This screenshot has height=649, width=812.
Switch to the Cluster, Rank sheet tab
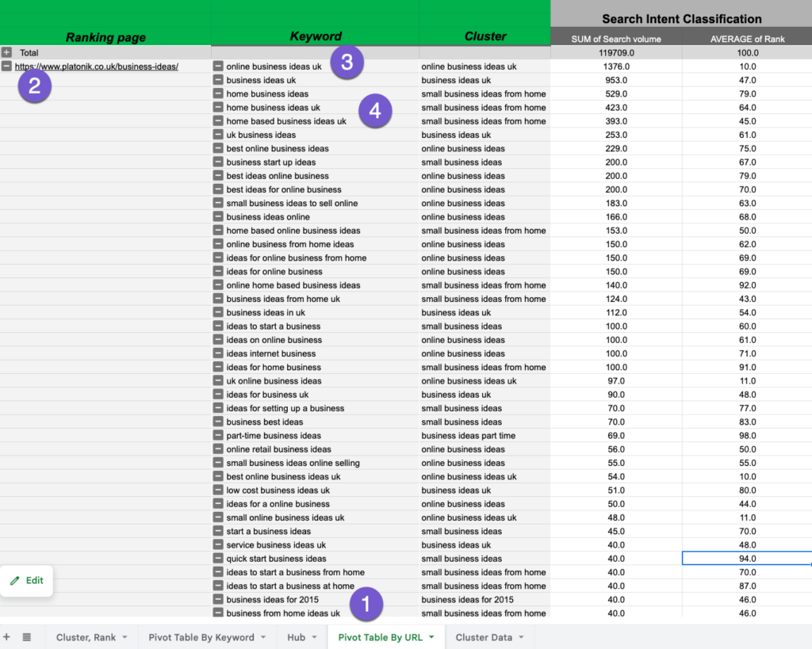(86, 637)
